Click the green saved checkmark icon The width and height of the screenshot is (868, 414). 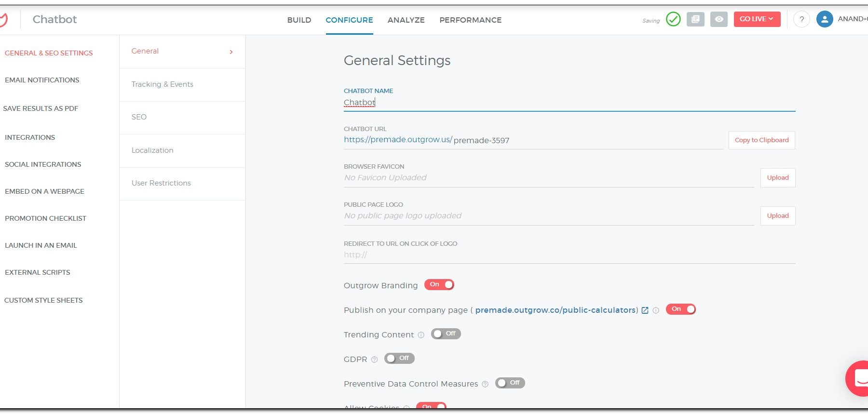673,19
